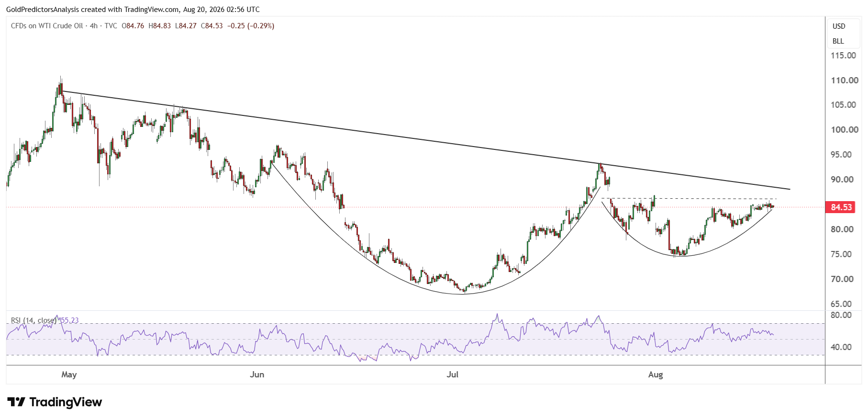Click the 70.00 price axis label
This screenshot has width=868, height=420.
(x=842, y=279)
